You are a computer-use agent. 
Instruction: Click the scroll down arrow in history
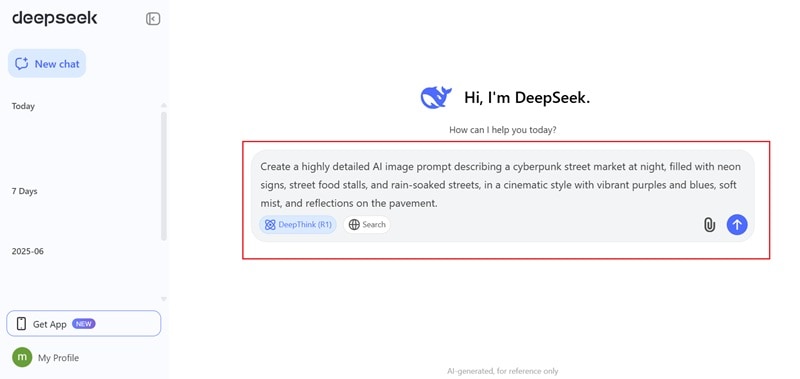[164, 299]
